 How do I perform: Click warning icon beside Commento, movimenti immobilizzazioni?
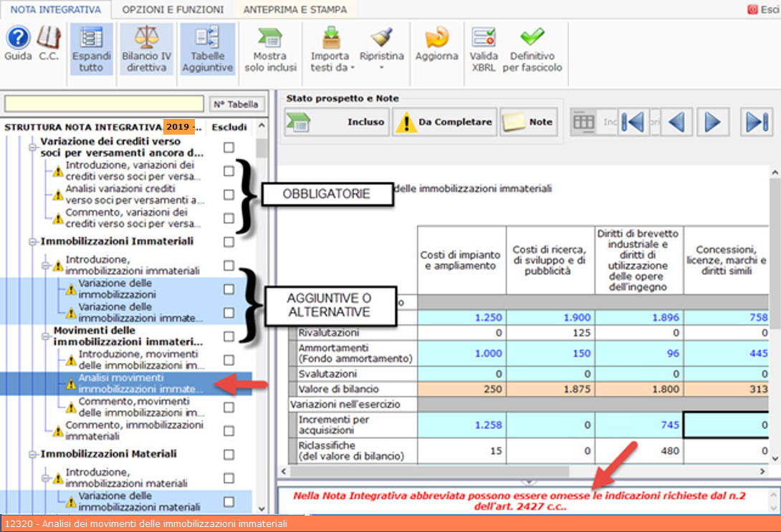tap(71, 407)
